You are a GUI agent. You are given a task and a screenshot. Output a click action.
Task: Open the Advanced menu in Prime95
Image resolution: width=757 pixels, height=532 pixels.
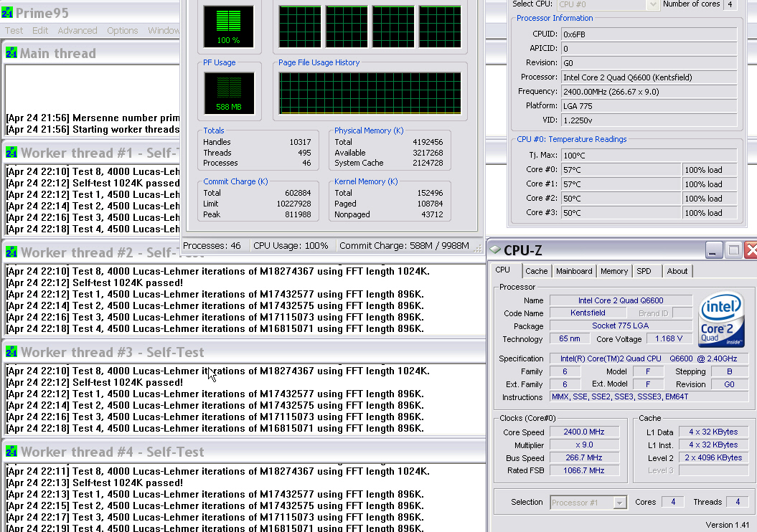click(x=77, y=30)
